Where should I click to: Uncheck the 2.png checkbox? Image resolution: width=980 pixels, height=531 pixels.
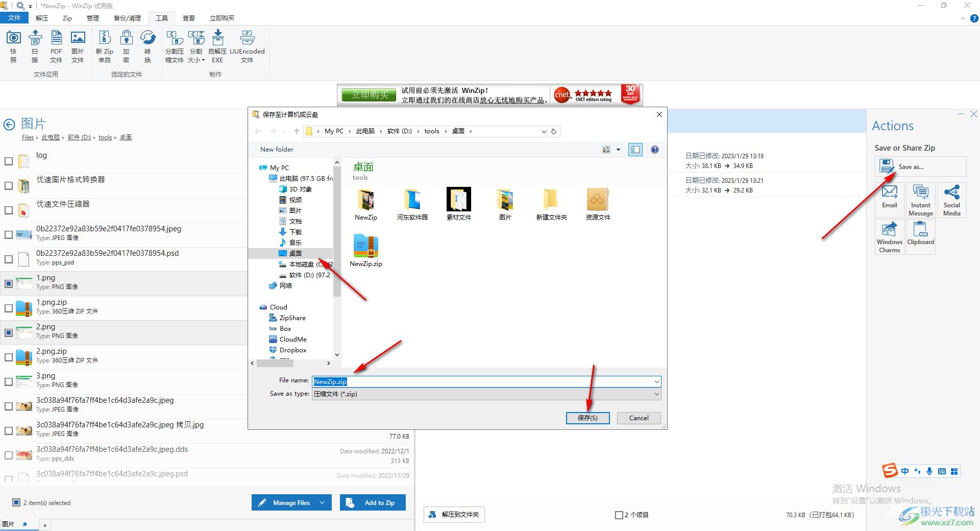pyautogui.click(x=9, y=332)
